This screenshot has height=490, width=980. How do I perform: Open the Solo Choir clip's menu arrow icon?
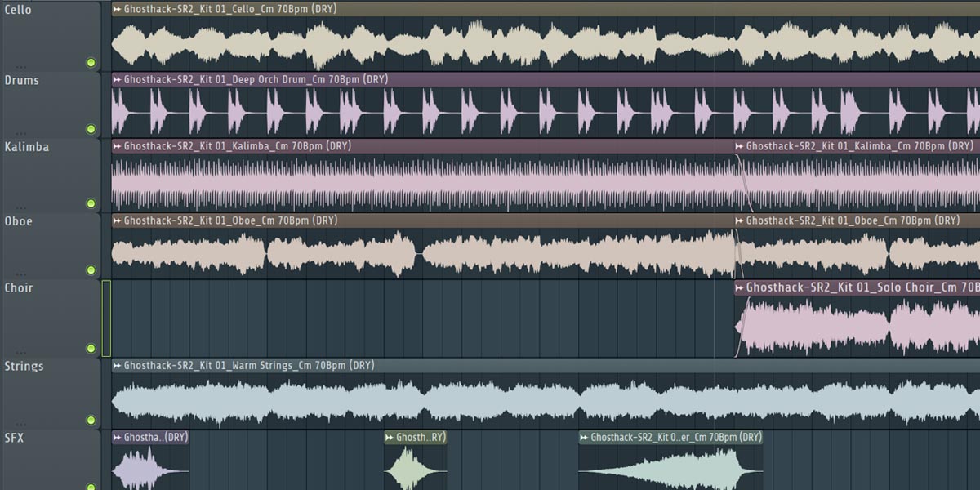click(x=740, y=287)
